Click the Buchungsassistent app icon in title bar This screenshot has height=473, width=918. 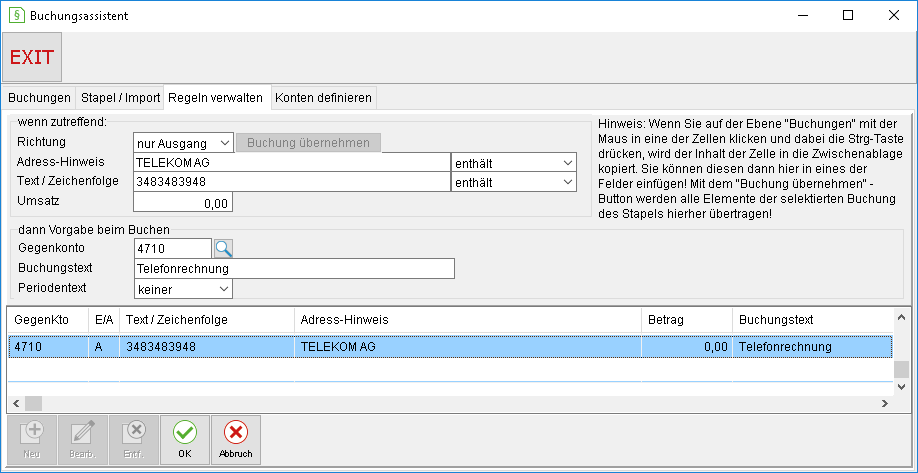pos(16,16)
